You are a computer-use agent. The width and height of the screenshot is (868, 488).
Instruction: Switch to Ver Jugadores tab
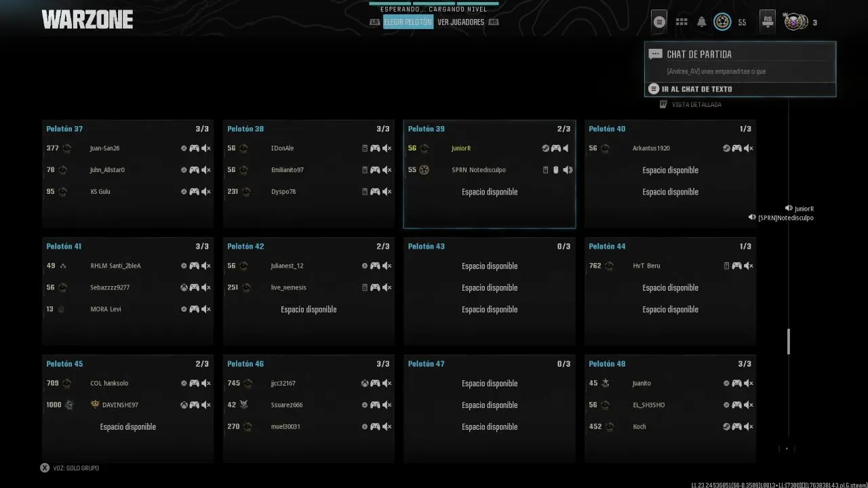[x=460, y=22]
